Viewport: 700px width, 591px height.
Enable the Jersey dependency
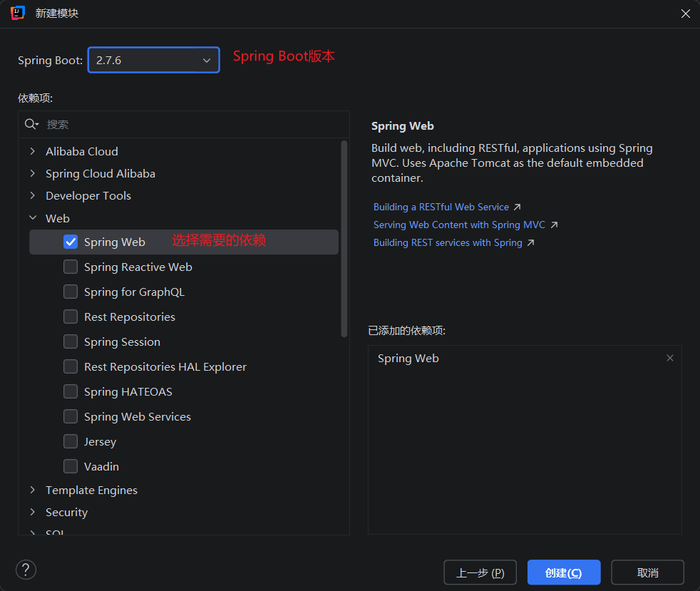tap(71, 442)
